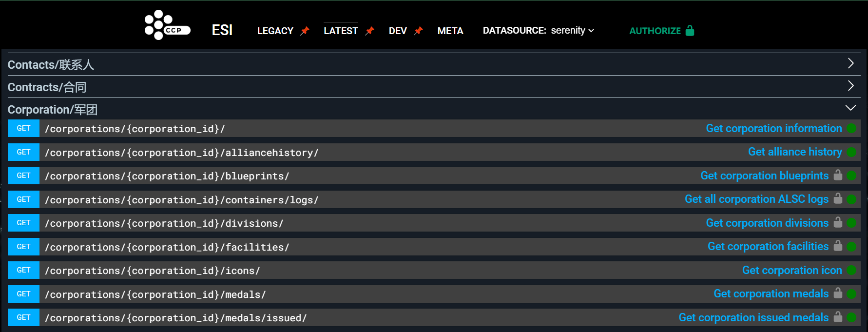
Task: Click the facilities endpoint path
Action: click(x=167, y=247)
